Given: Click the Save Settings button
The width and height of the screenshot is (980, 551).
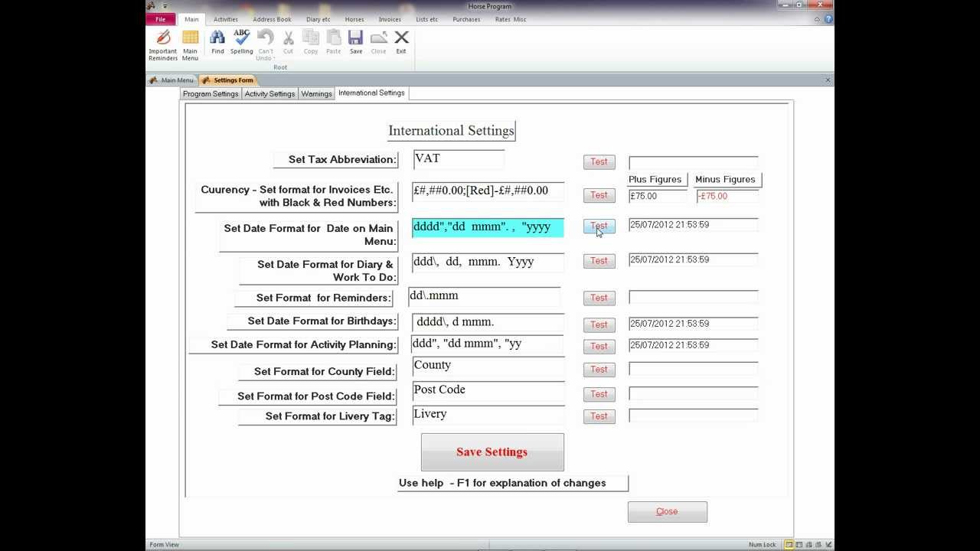Looking at the screenshot, I should pyautogui.click(x=492, y=452).
